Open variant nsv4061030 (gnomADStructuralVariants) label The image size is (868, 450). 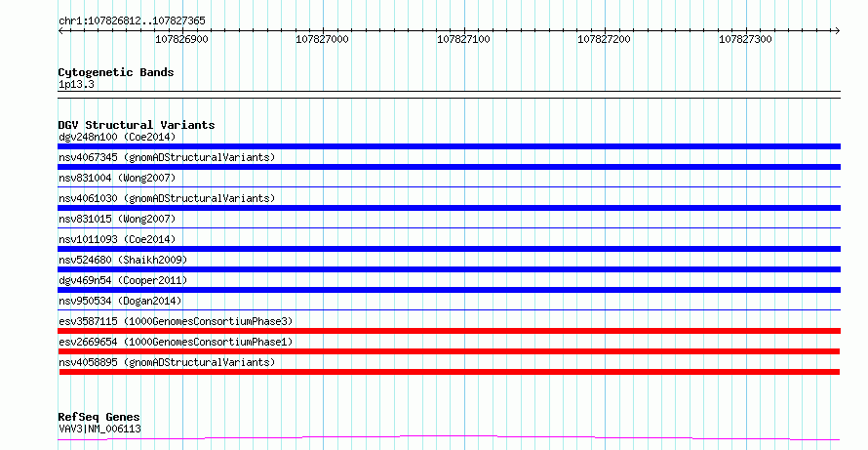[167, 198]
